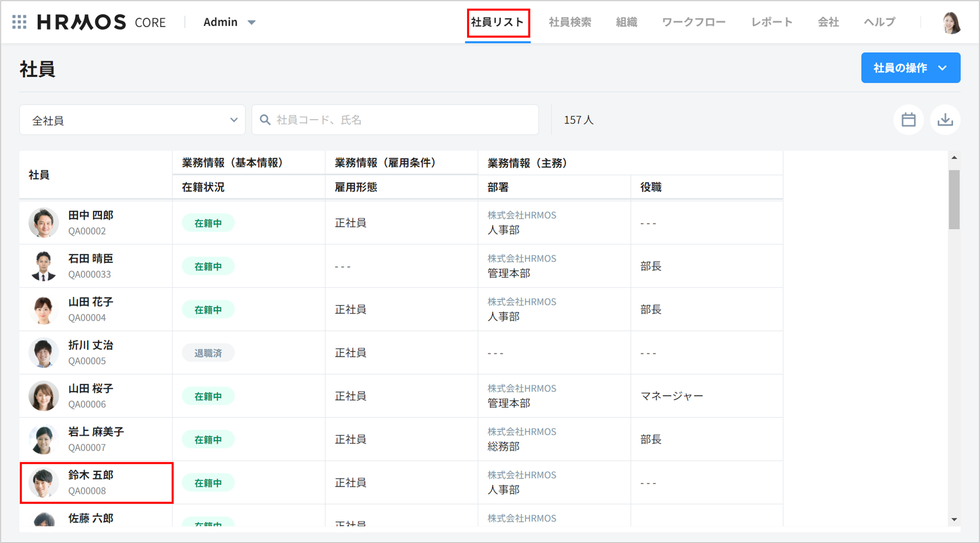The height and width of the screenshot is (543, 980).
Task: Open the user profile avatar at top right
Action: [951, 22]
